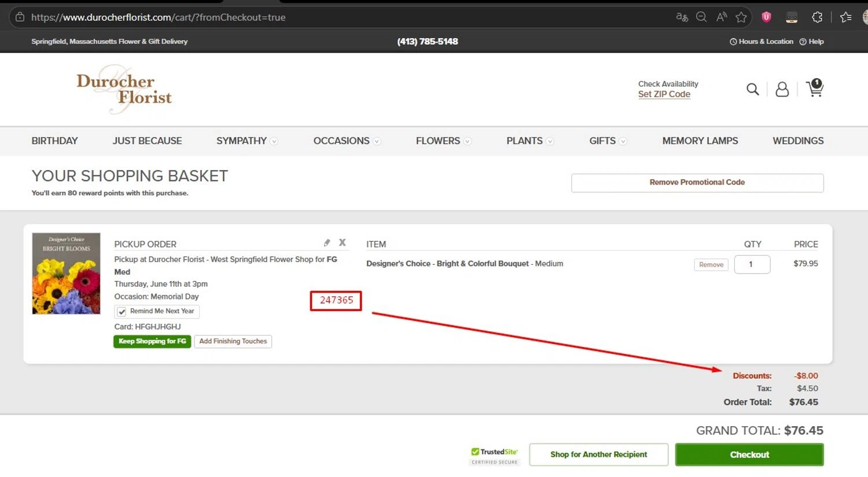The image size is (868, 477).
Task: Open the Help link
Action: pos(811,42)
